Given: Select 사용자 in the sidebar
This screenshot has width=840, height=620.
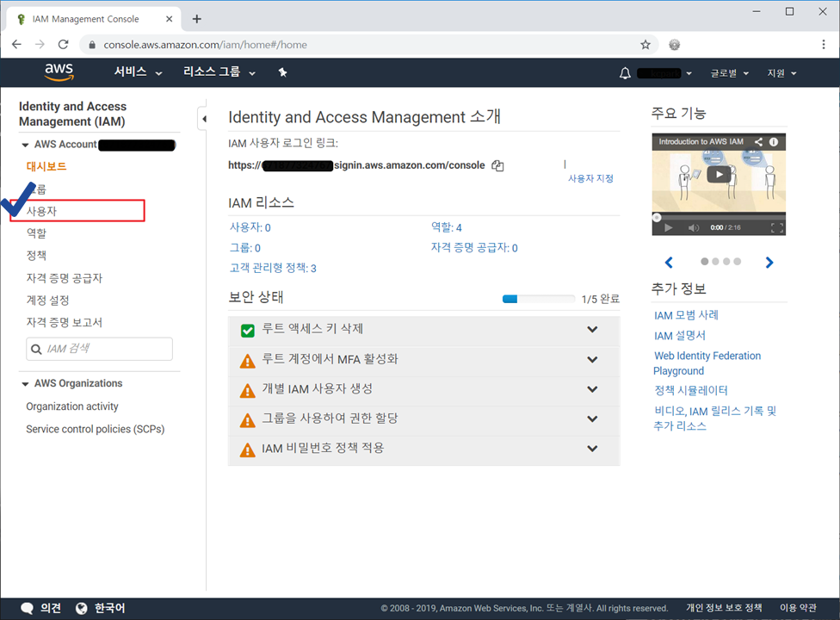Looking at the screenshot, I should click(x=42, y=211).
